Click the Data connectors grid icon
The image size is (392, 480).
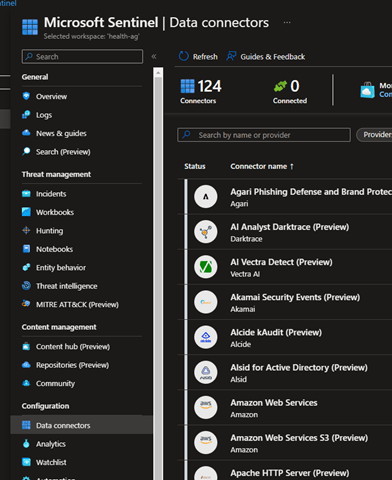point(26,425)
